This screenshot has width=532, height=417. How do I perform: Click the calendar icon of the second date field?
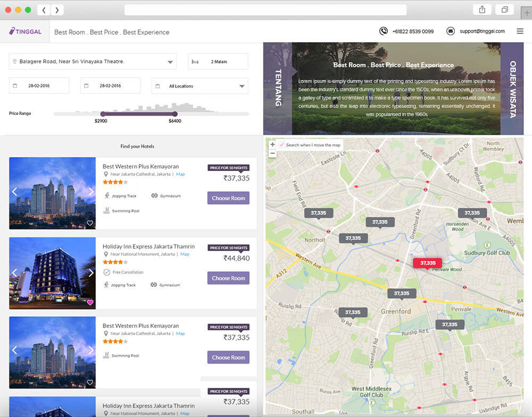click(x=86, y=86)
